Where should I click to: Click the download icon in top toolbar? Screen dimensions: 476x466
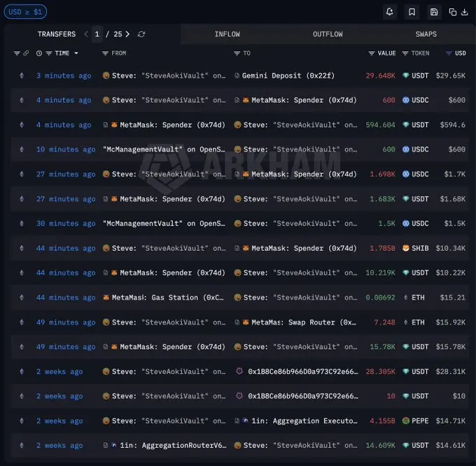464,12
